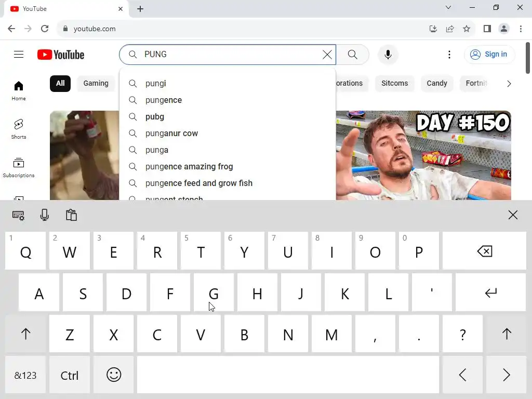Start voice search with microphone button
Viewport: 532px width, 399px height.
tap(388, 55)
